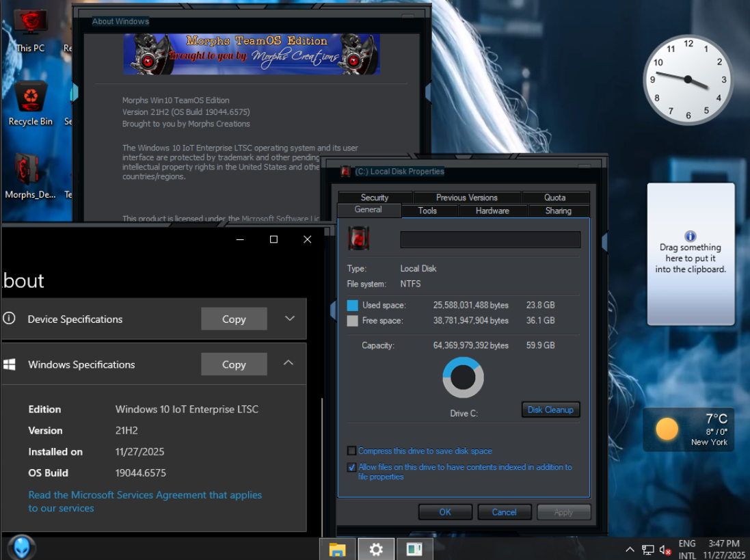Click the gray Free space color swatch
The image size is (750, 560).
(x=353, y=321)
